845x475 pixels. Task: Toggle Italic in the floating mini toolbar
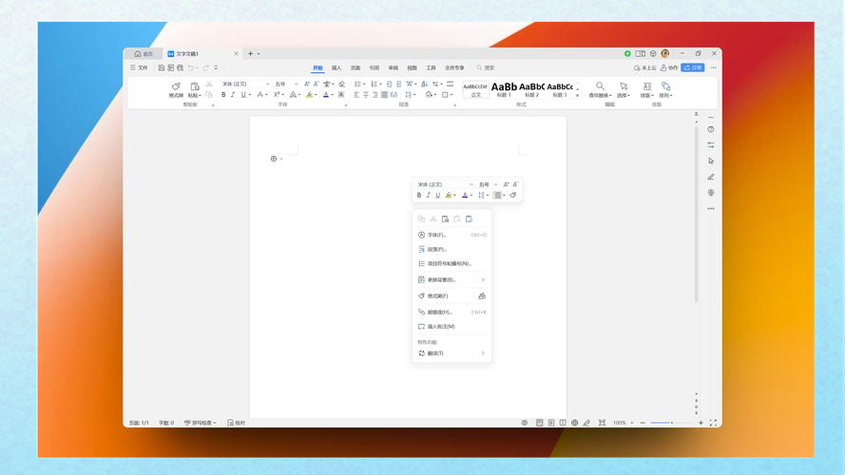pos(428,195)
